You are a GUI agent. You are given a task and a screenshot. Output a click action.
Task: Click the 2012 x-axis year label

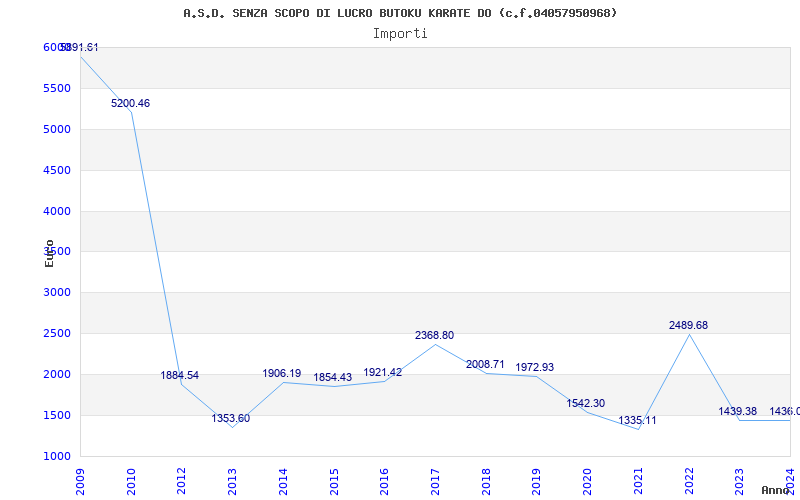182,482
